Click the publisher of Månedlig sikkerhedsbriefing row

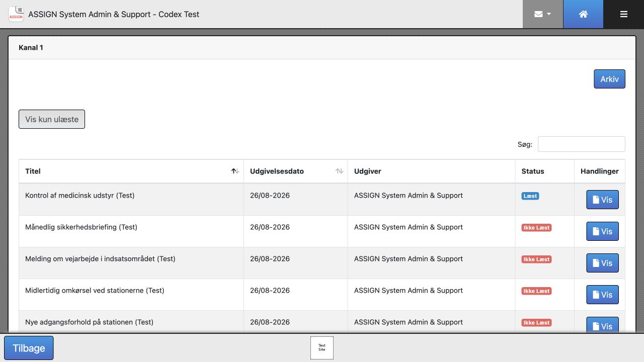point(409,227)
